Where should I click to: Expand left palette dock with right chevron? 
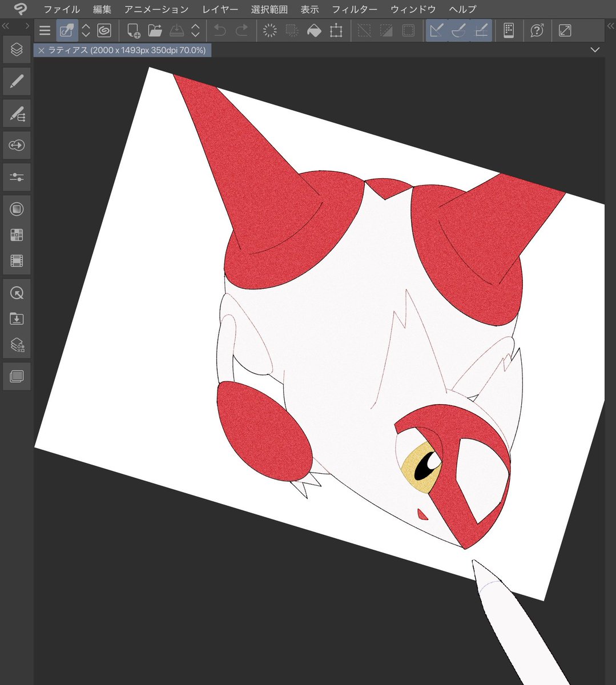[27, 26]
